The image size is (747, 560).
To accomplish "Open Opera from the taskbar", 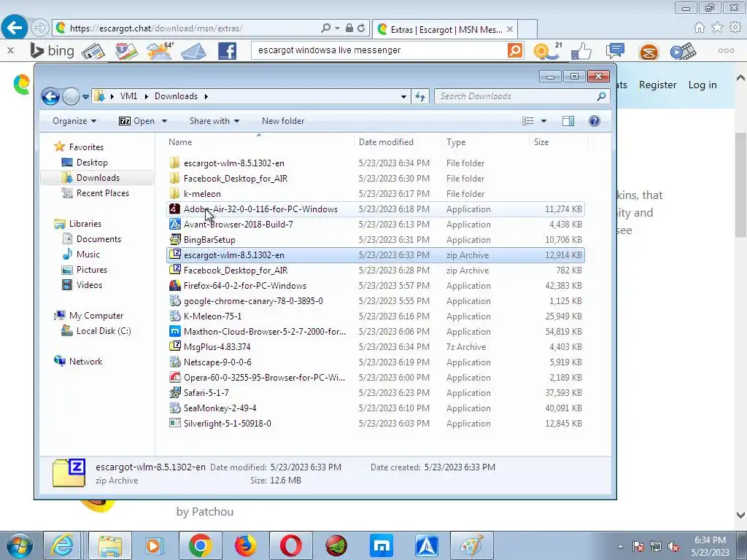I will point(290,545).
